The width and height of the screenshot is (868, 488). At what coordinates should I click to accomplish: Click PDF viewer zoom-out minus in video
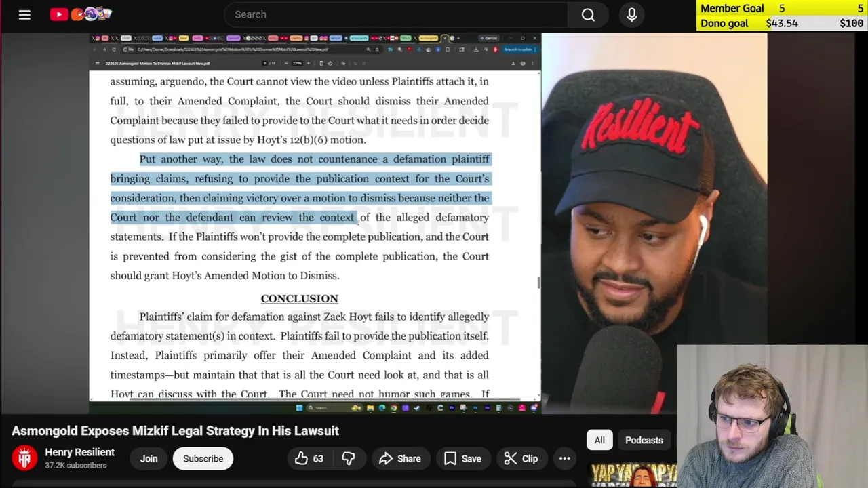[286, 64]
